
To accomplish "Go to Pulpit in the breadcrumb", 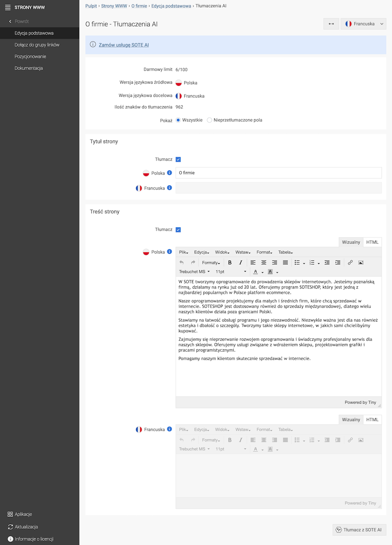I will point(91,6).
